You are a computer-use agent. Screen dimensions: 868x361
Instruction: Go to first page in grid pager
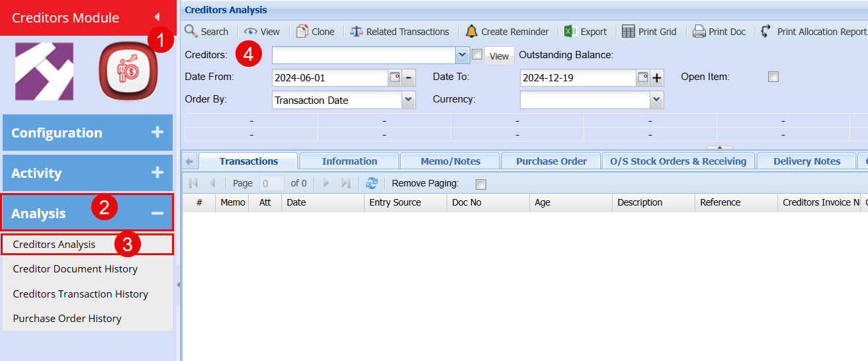[x=194, y=183]
